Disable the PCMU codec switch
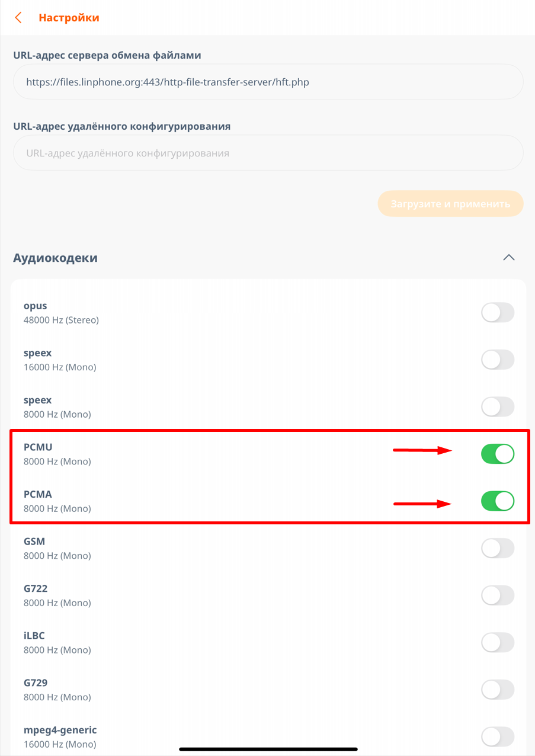Viewport: 535px width, 756px height. pos(497,454)
